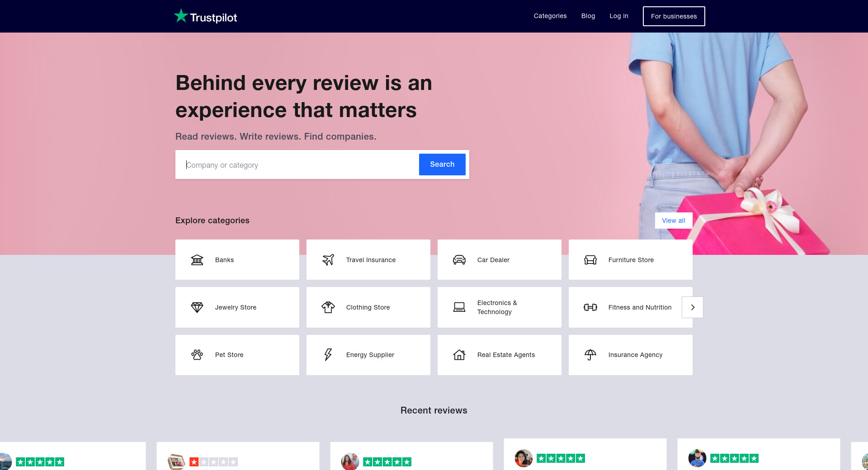Click the Travel Insurance airplane icon

pyautogui.click(x=328, y=260)
